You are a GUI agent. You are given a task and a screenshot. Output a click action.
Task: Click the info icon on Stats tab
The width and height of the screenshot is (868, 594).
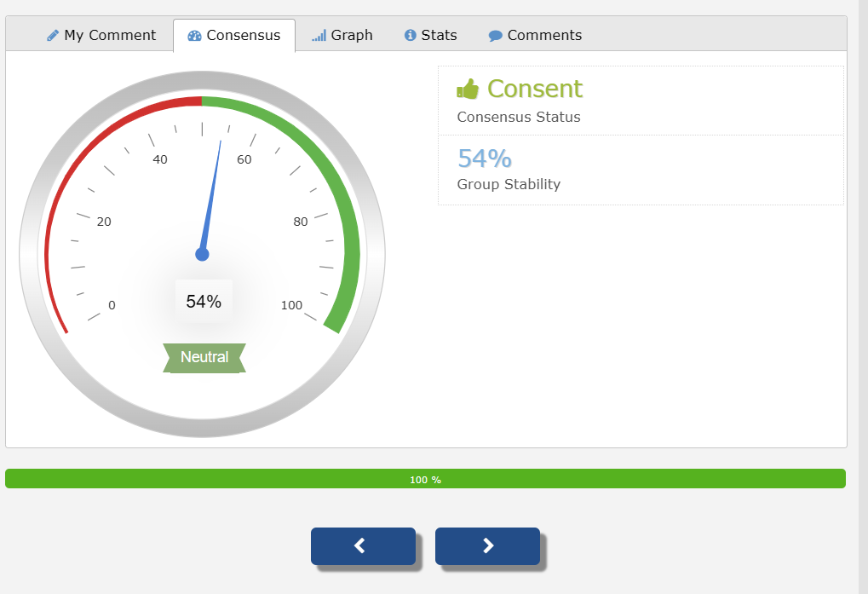(411, 36)
